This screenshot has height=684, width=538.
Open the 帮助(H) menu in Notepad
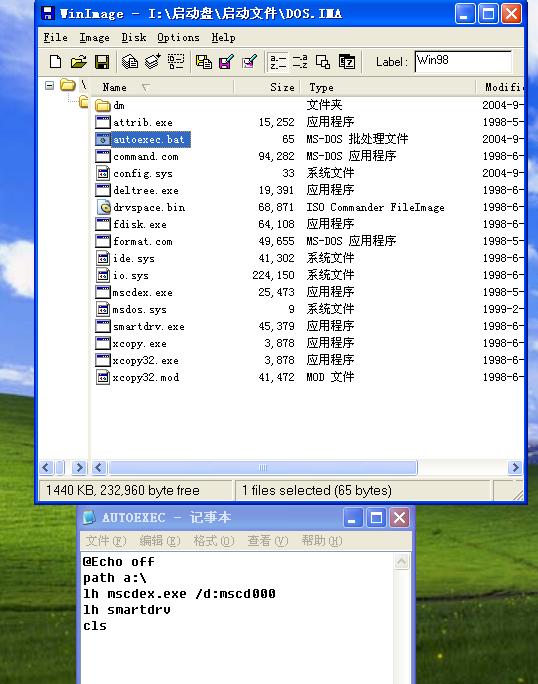[x=322, y=541]
